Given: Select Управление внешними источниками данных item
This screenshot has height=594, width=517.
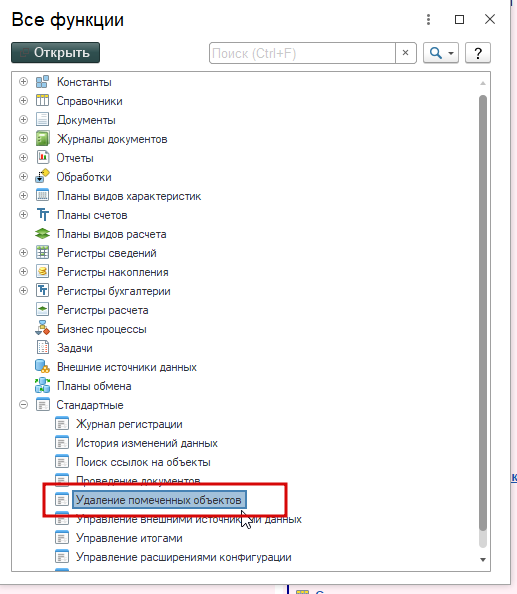Looking at the screenshot, I should coord(189,520).
